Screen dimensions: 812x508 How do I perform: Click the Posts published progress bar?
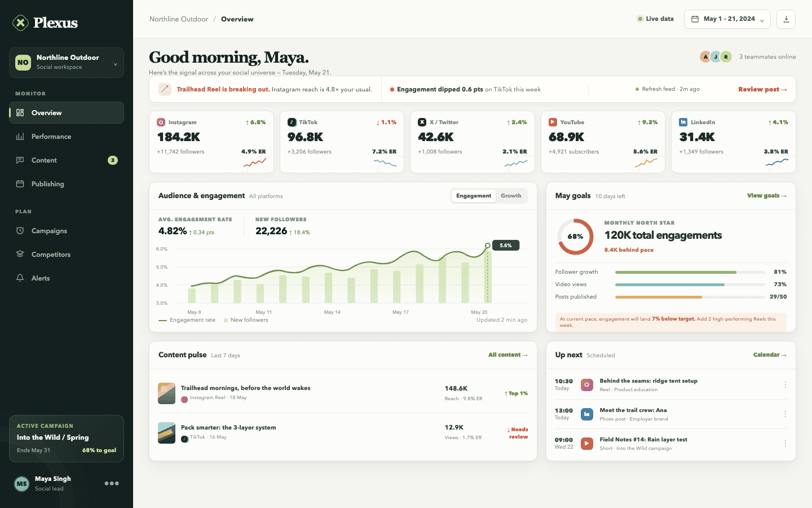(x=690, y=297)
